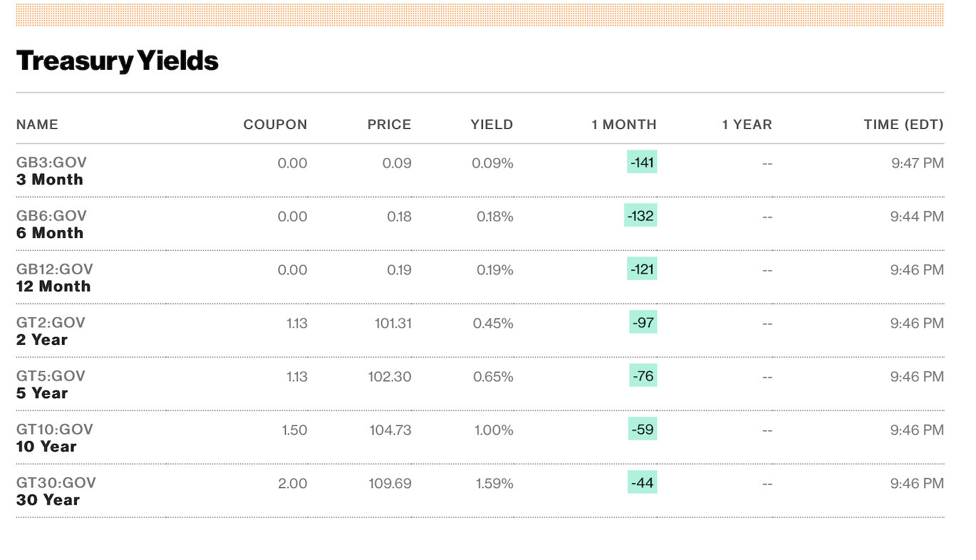Sort by the 1 YEAR column header
The image size is (976, 560).
747,124
